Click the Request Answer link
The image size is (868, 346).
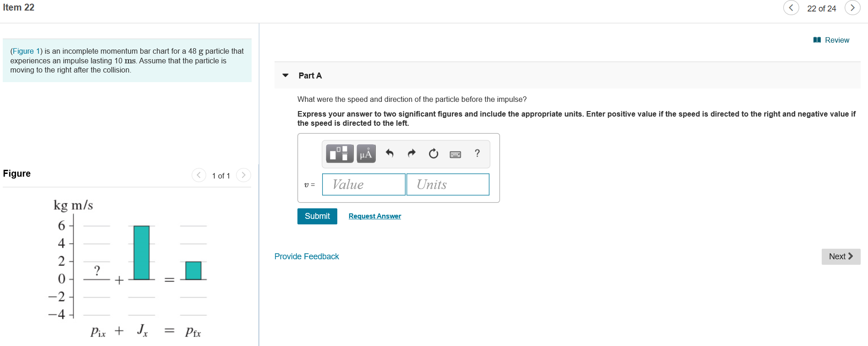click(x=375, y=216)
